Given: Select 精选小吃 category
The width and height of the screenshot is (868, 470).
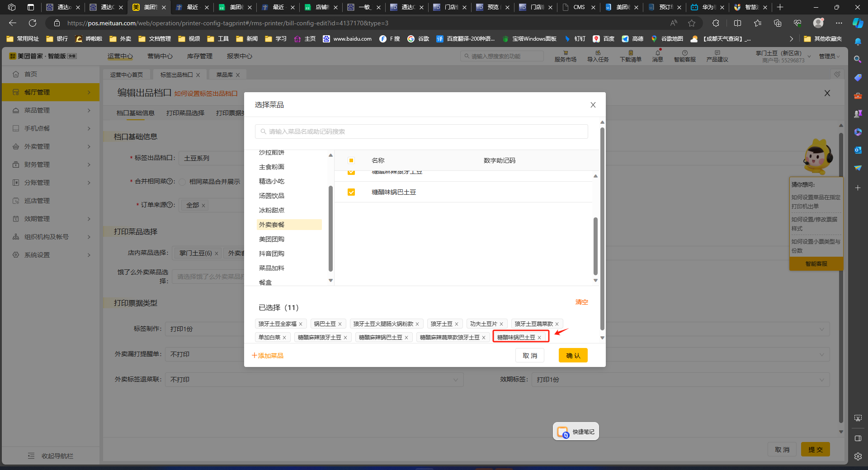Looking at the screenshot, I should pos(272,181).
